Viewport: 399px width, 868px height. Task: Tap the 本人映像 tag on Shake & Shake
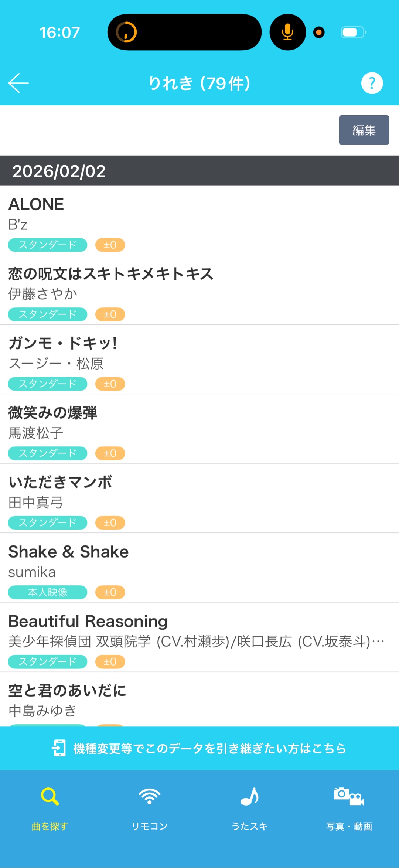click(x=48, y=592)
